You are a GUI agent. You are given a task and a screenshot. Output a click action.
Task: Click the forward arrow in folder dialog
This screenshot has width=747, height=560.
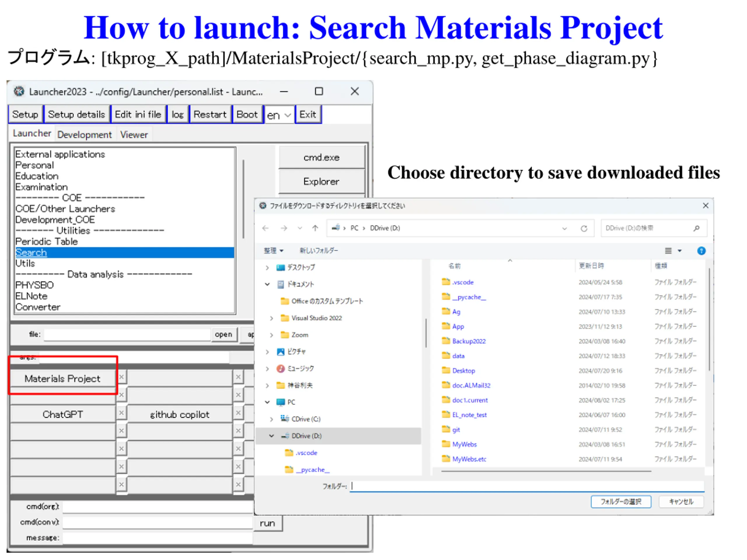[x=284, y=228]
